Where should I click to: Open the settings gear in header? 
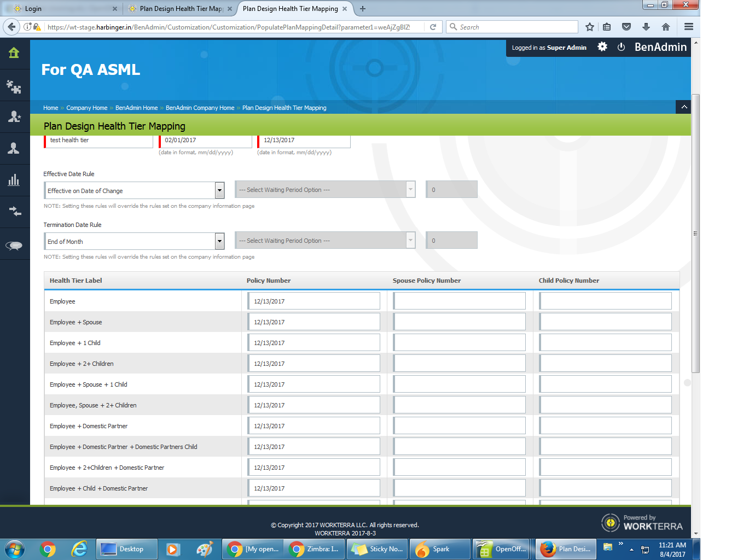pos(602,47)
